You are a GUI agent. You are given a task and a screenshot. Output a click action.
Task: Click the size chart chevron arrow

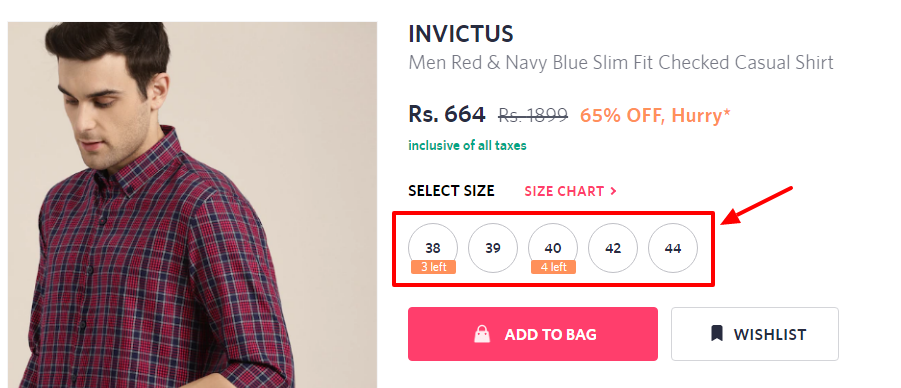tap(613, 191)
